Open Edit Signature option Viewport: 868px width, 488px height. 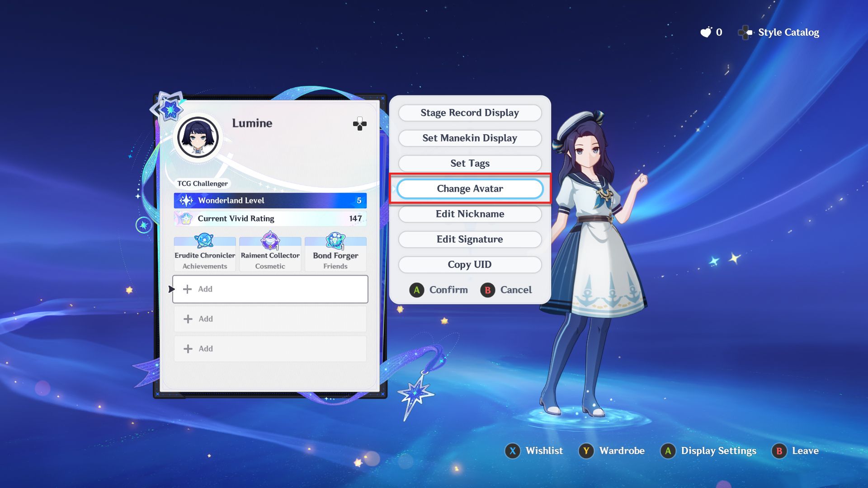pyautogui.click(x=470, y=239)
